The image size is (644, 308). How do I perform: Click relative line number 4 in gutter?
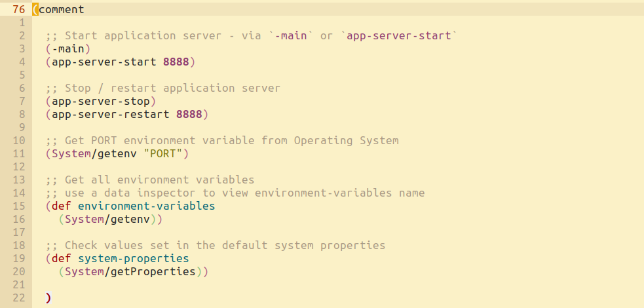tap(22, 62)
